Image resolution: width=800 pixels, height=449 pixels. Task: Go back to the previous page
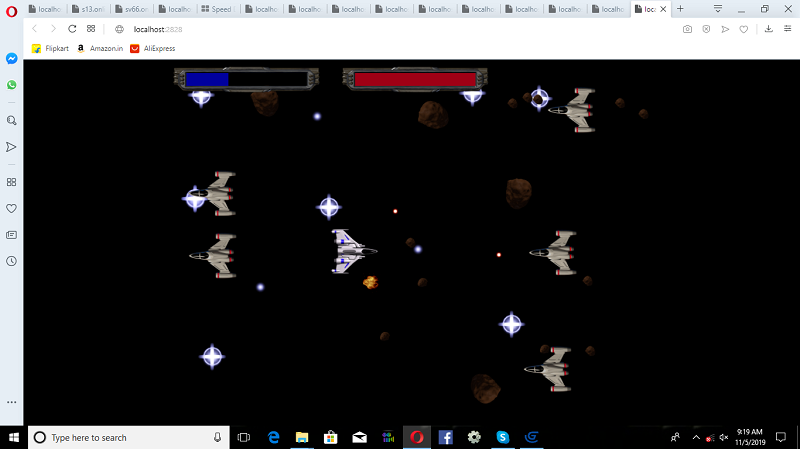point(35,29)
